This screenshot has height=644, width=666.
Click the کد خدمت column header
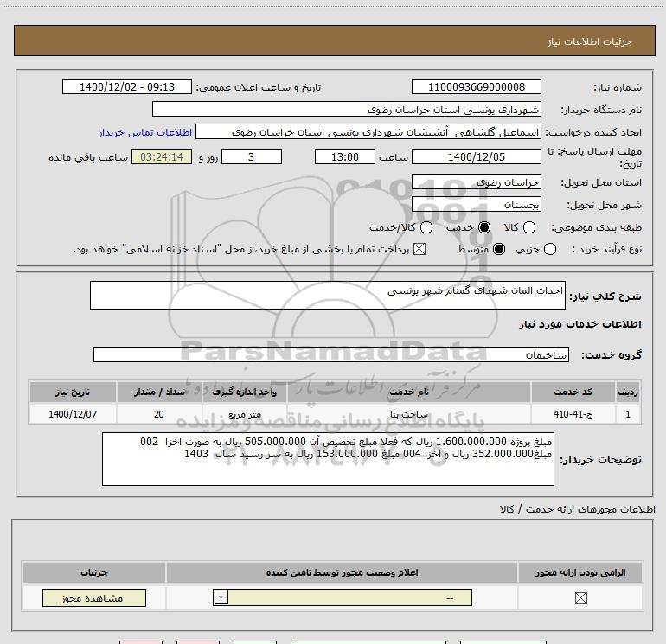[x=573, y=392]
